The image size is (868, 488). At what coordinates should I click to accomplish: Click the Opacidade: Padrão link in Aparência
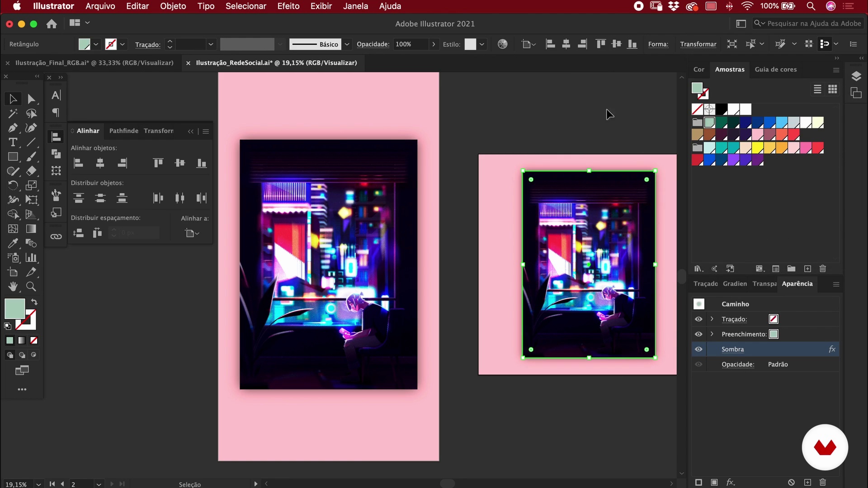click(738, 364)
